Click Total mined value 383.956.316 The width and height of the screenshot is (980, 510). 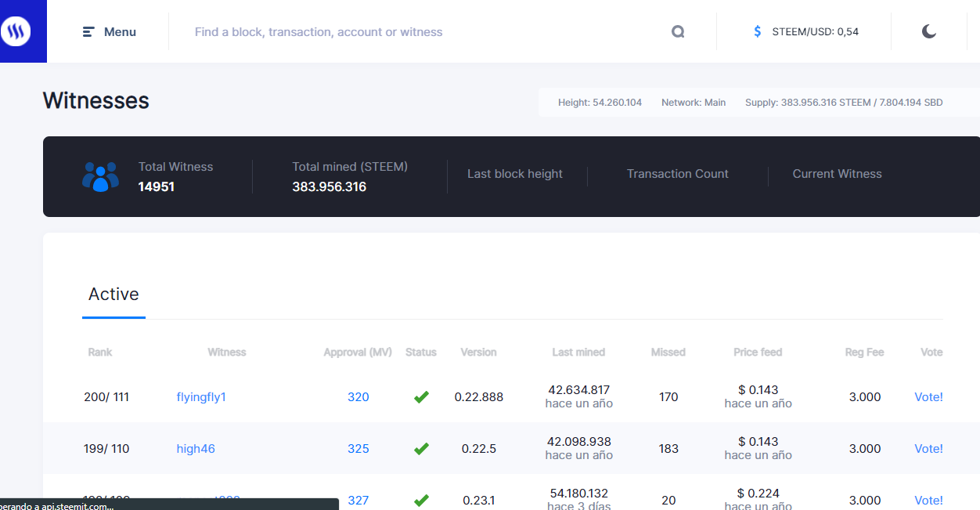click(x=330, y=187)
